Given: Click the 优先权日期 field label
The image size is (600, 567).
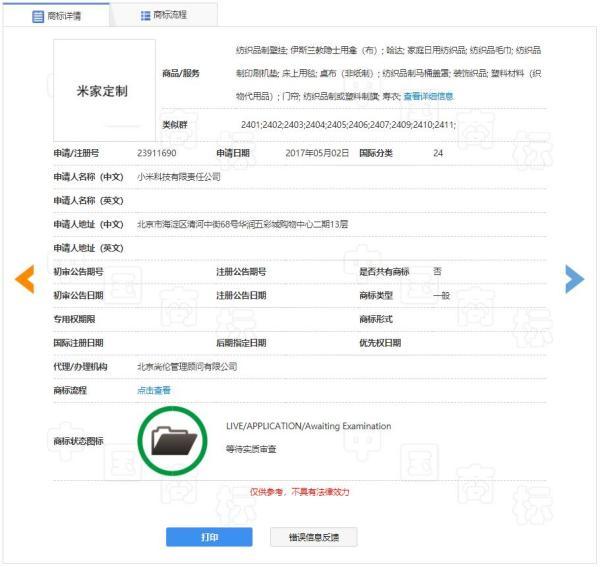Looking at the screenshot, I should 380,343.
